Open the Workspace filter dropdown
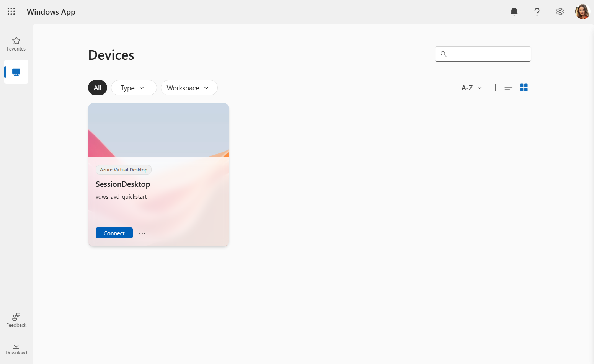Screen dimensions: 594x364 pyautogui.click(x=189, y=87)
